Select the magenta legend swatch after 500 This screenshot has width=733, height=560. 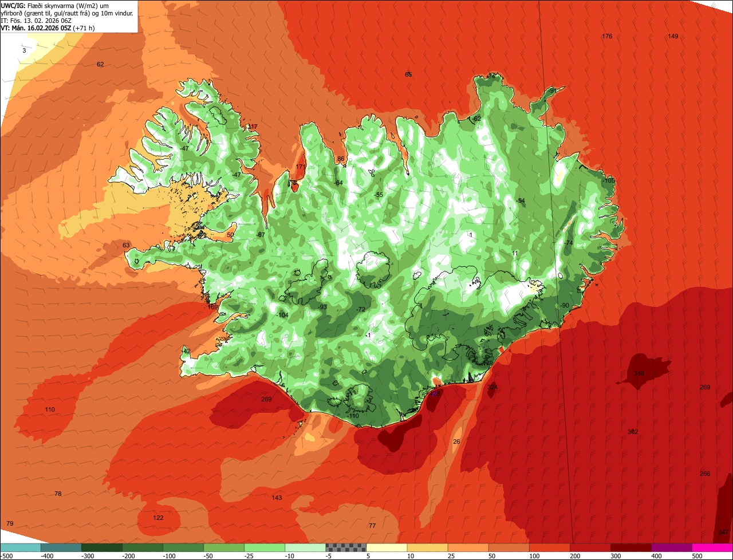pyautogui.click(x=712, y=548)
